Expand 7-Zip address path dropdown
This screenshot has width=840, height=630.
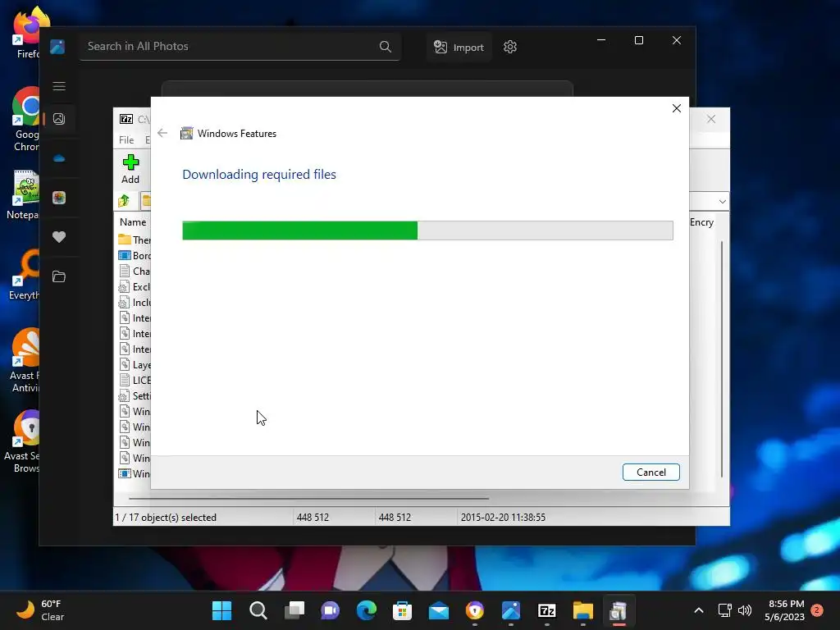click(x=722, y=202)
